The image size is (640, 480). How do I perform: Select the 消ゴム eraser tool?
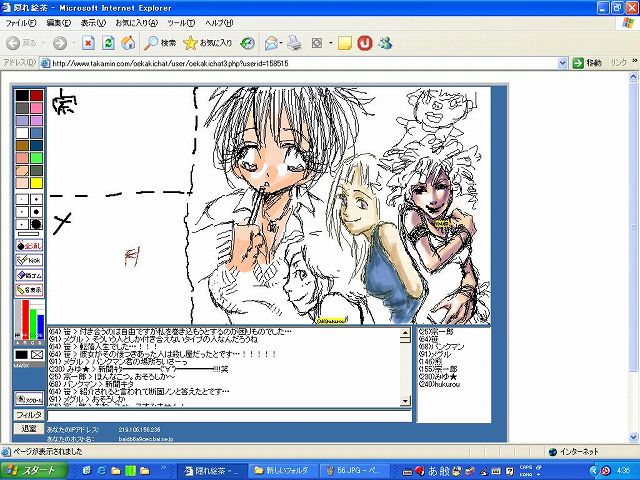point(29,275)
